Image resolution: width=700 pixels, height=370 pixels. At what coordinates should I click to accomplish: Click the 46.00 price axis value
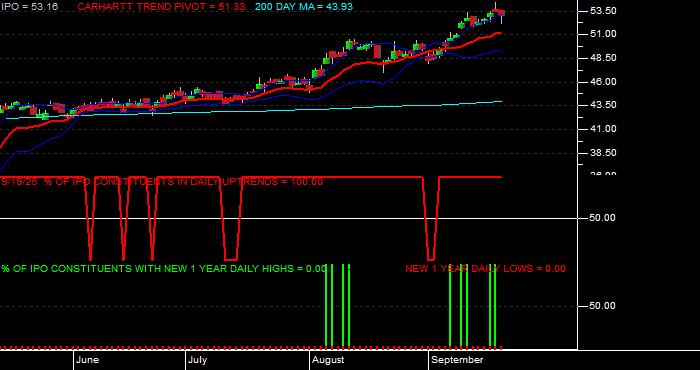pos(603,82)
